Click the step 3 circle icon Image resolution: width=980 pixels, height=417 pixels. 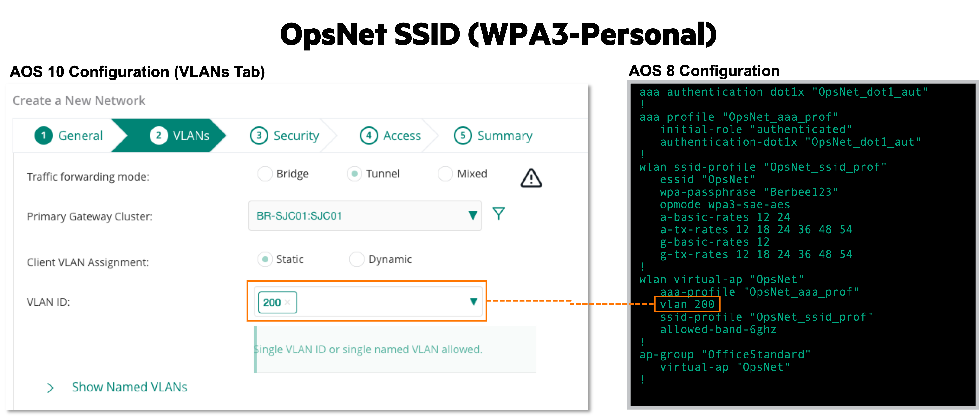click(x=259, y=136)
